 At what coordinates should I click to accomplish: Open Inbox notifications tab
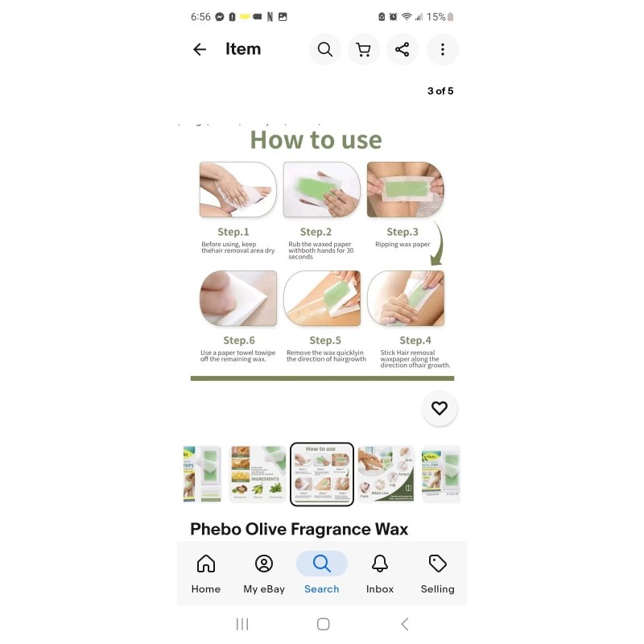[x=380, y=574]
